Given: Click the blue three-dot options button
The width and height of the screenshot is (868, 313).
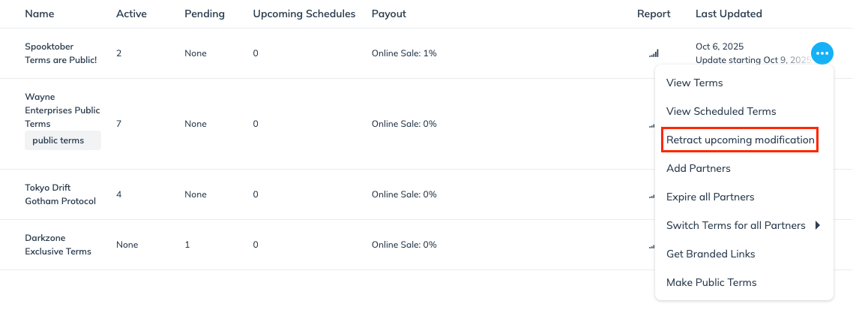Looking at the screenshot, I should 822,53.
